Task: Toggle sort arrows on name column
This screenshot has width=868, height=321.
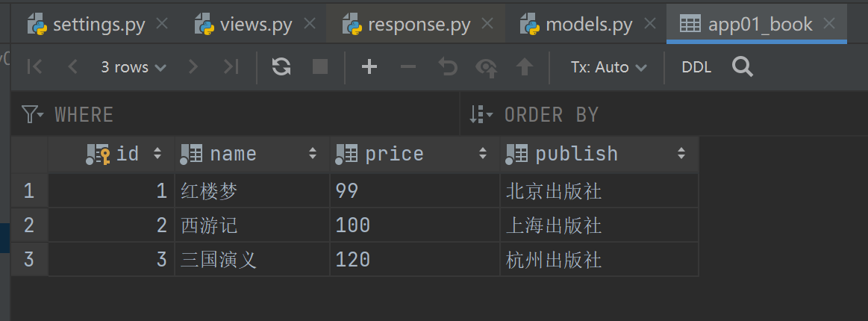Action: [x=313, y=154]
